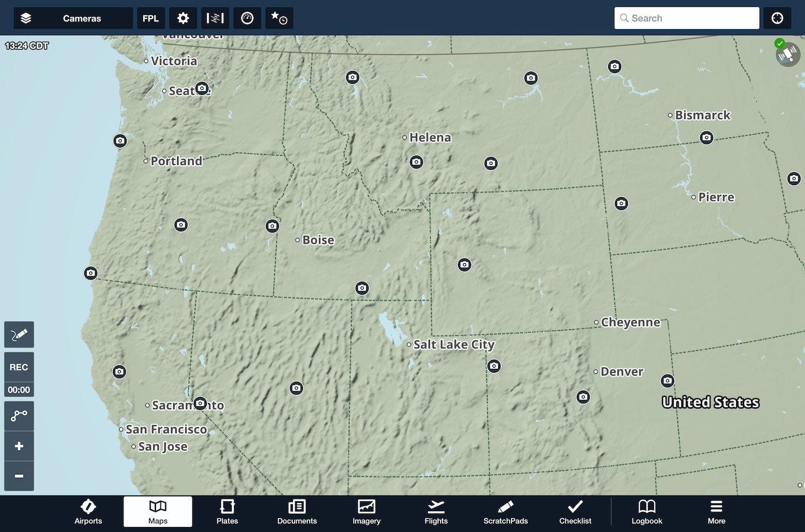Open the ScratchPads tab
805x532 pixels.
click(506, 512)
